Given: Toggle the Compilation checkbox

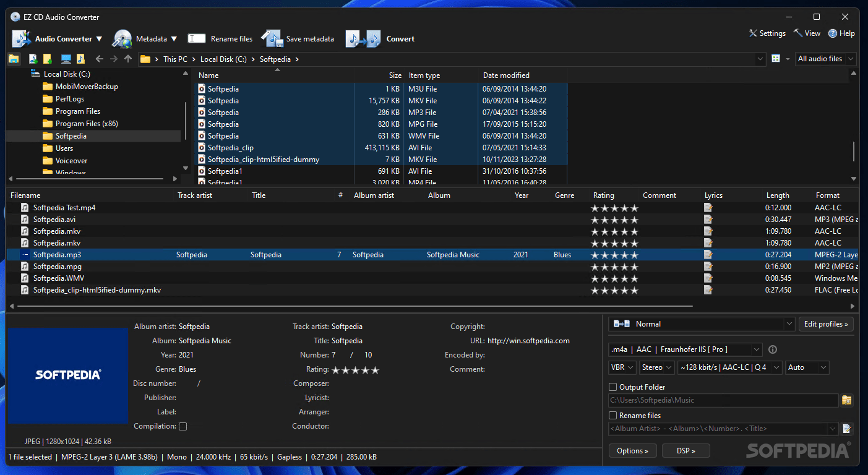Looking at the screenshot, I should pyautogui.click(x=183, y=426).
